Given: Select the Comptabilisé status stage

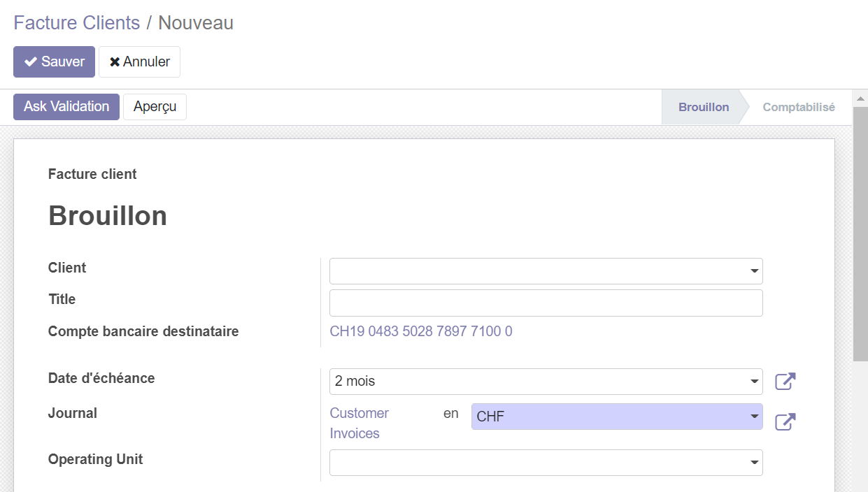Looking at the screenshot, I should (x=798, y=106).
